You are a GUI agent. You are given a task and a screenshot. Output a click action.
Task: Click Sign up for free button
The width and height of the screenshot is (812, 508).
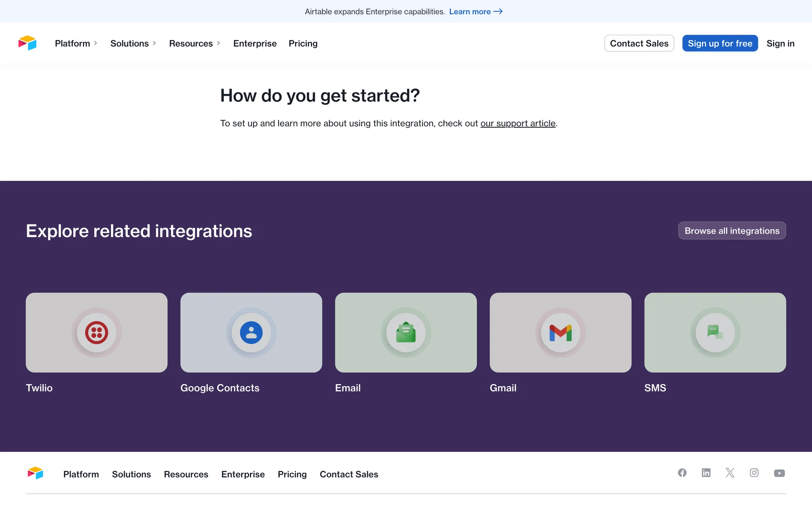click(720, 44)
